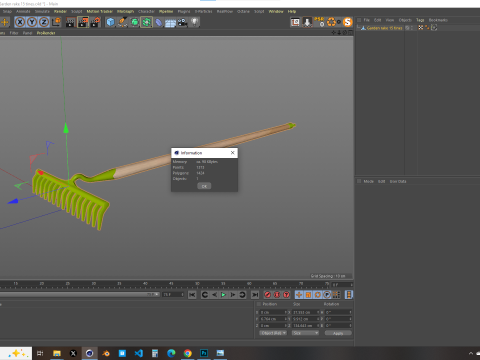Go to the next key
The height and width of the screenshot is (360, 480).
point(242,295)
